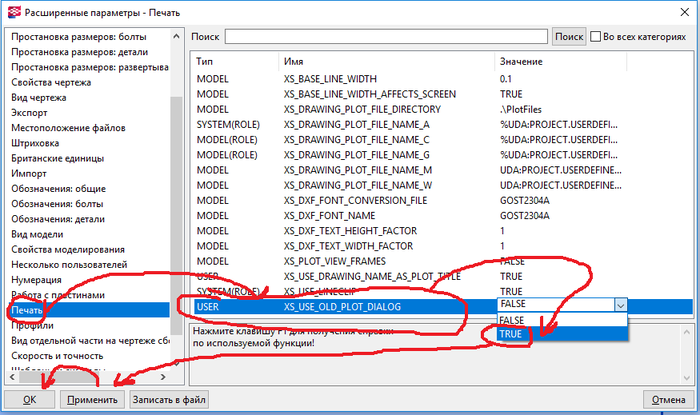Viewport: 700px width, 415px height.
Task: Select the XS_DRAWING_PLOT_FILE_DIRECTORY row
Action: [x=362, y=109]
